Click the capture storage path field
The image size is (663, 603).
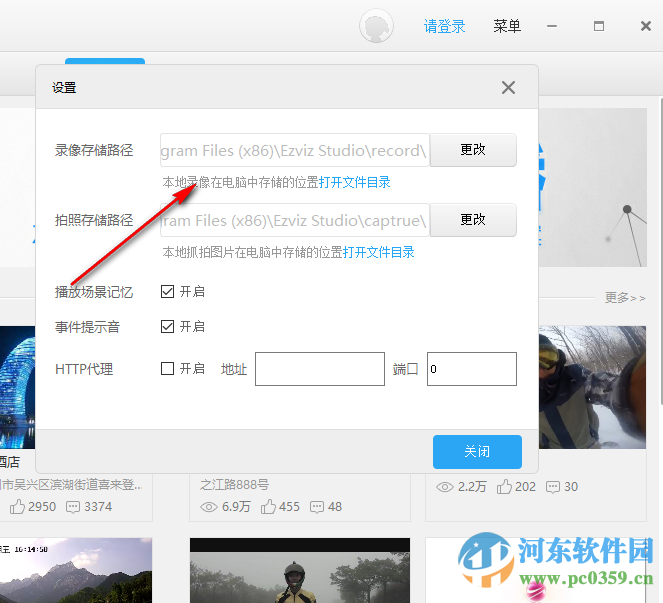tap(295, 220)
